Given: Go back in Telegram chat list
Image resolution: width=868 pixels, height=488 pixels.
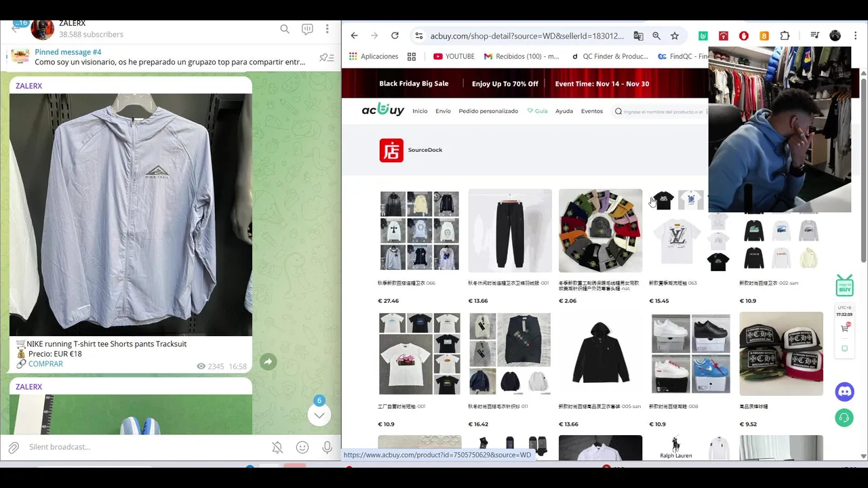Looking at the screenshot, I should click(x=16, y=28).
